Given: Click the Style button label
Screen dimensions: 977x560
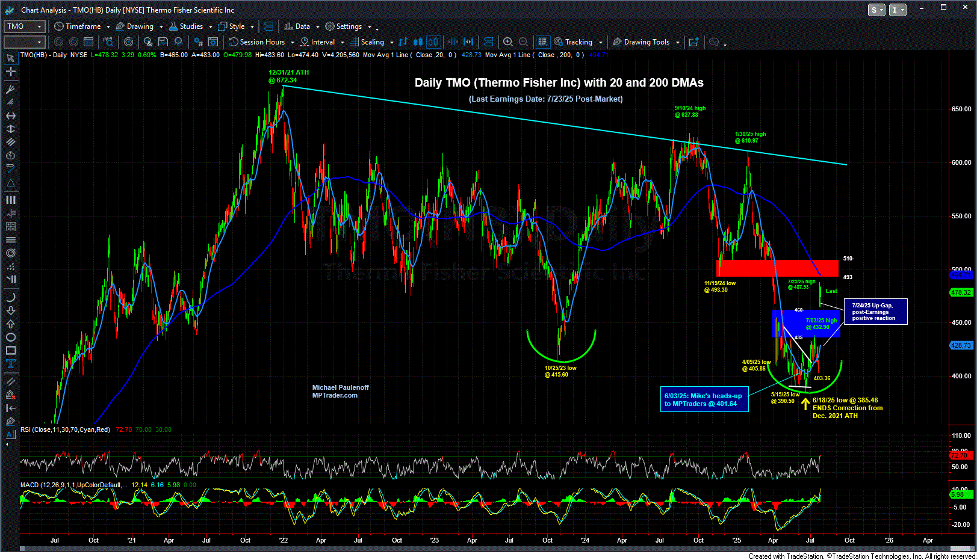Looking at the screenshot, I should (x=237, y=26).
